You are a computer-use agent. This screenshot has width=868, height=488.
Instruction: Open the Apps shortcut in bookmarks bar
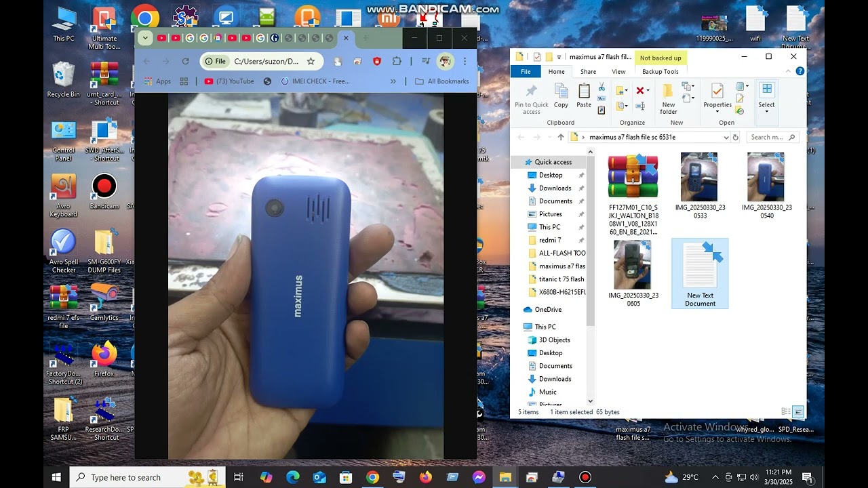click(x=157, y=81)
